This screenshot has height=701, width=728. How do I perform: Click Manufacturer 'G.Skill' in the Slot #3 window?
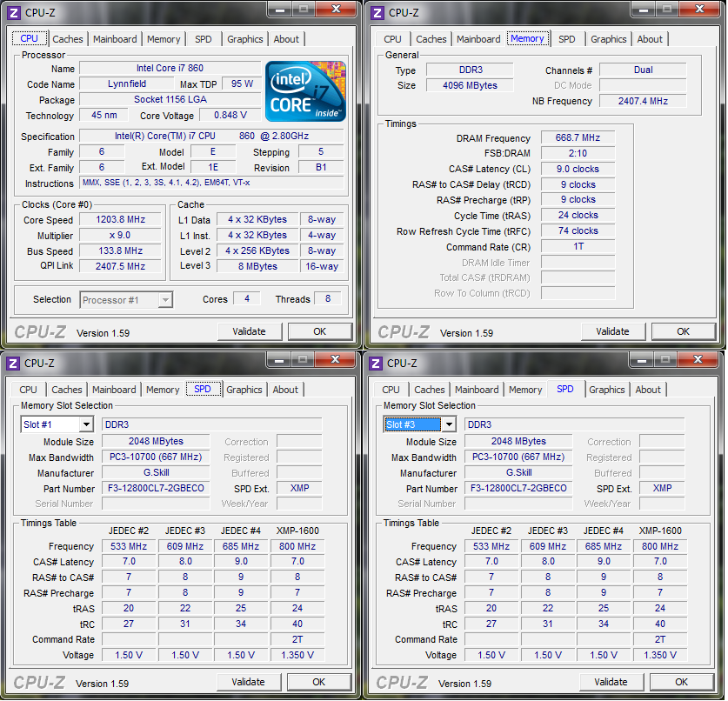click(x=518, y=472)
